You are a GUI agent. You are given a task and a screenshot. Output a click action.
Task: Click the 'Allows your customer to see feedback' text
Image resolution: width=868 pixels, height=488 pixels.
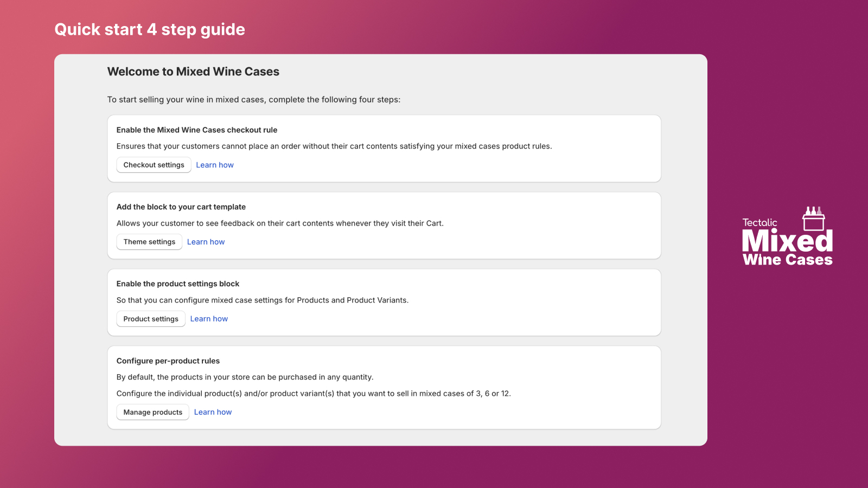point(280,223)
